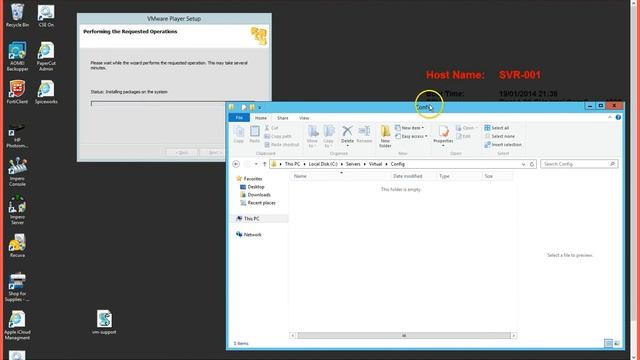This screenshot has height=360, width=640.
Task: Switch to large icons view button
Action: pyautogui.click(x=617, y=344)
